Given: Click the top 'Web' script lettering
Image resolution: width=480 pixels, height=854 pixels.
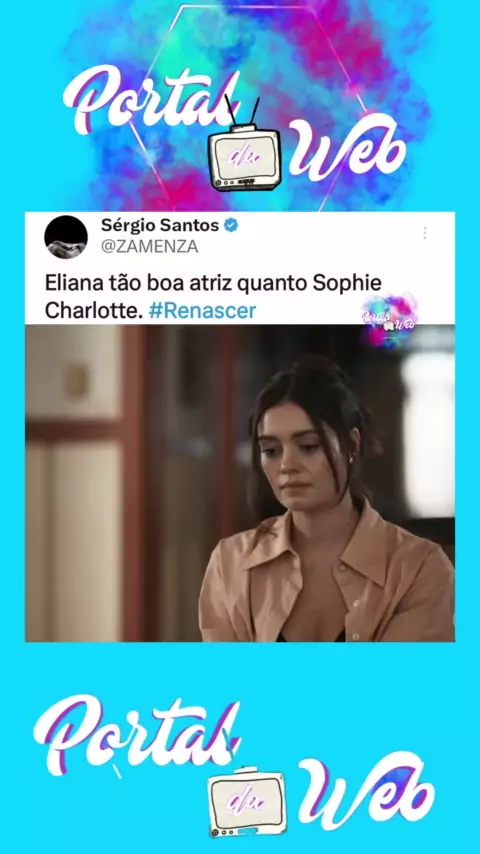Looking at the screenshot, I should [347, 147].
